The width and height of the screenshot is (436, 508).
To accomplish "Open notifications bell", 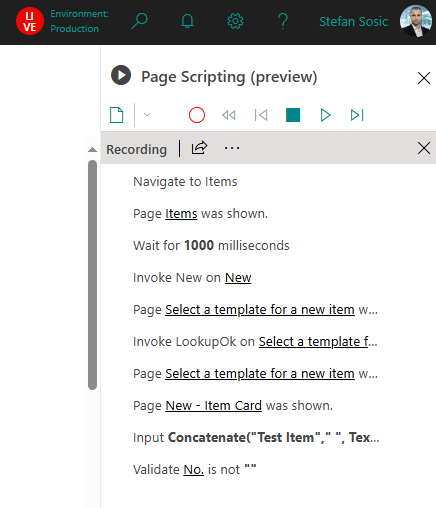I will coord(187,21).
